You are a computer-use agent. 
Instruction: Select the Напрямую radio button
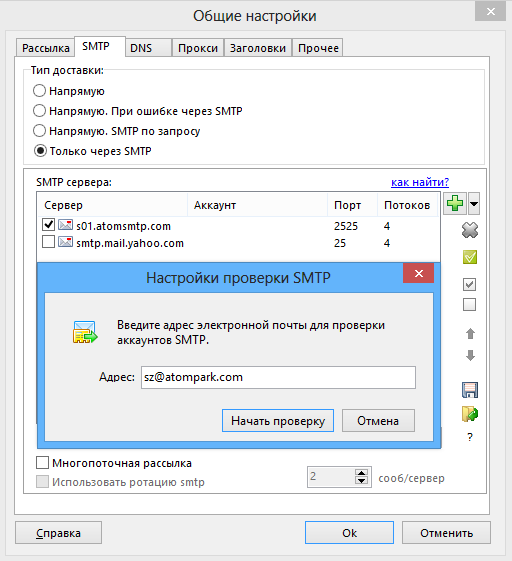(39, 91)
